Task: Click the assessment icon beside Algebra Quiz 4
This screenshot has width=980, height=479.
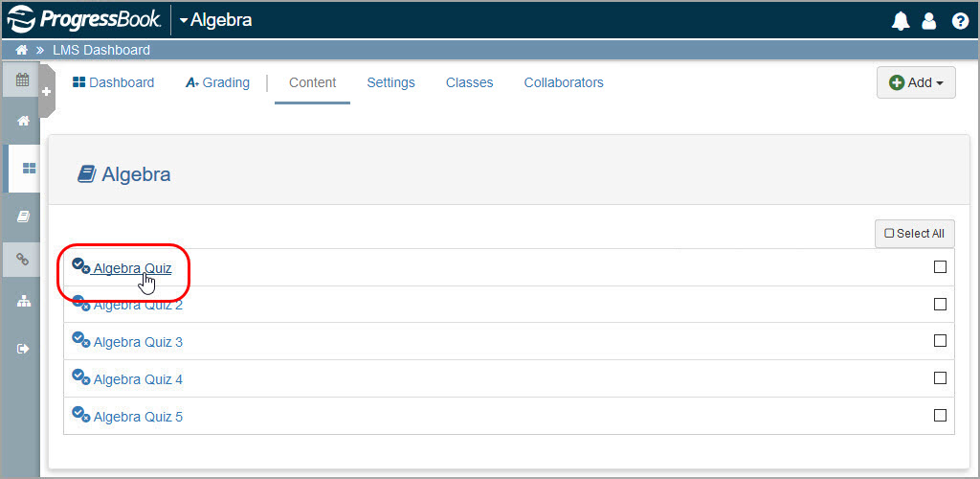Action: click(x=80, y=376)
